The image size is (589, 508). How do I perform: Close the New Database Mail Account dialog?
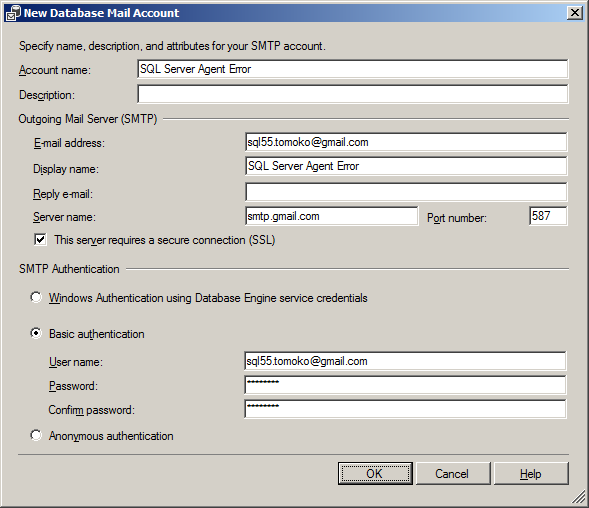point(575,13)
